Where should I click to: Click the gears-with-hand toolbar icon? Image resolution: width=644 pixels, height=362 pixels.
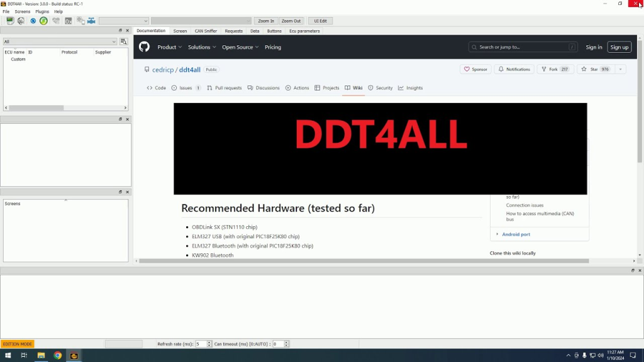(x=80, y=21)
